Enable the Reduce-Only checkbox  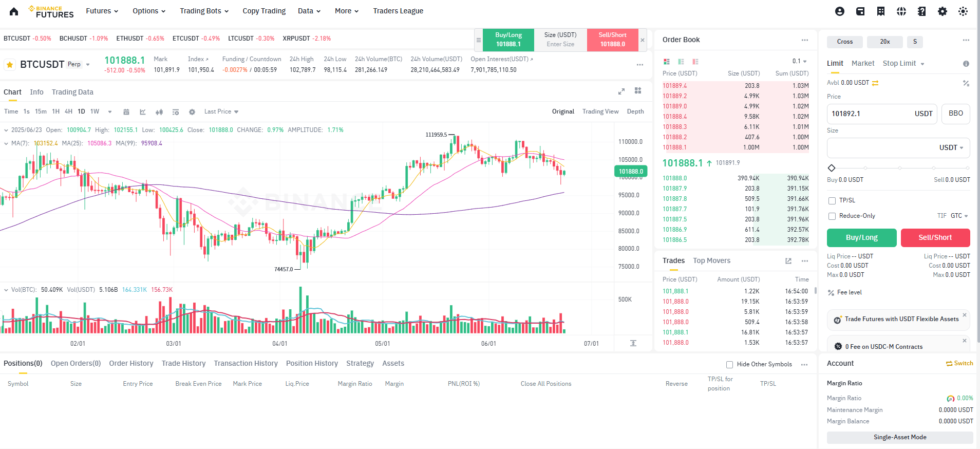(x=832, y=216)
